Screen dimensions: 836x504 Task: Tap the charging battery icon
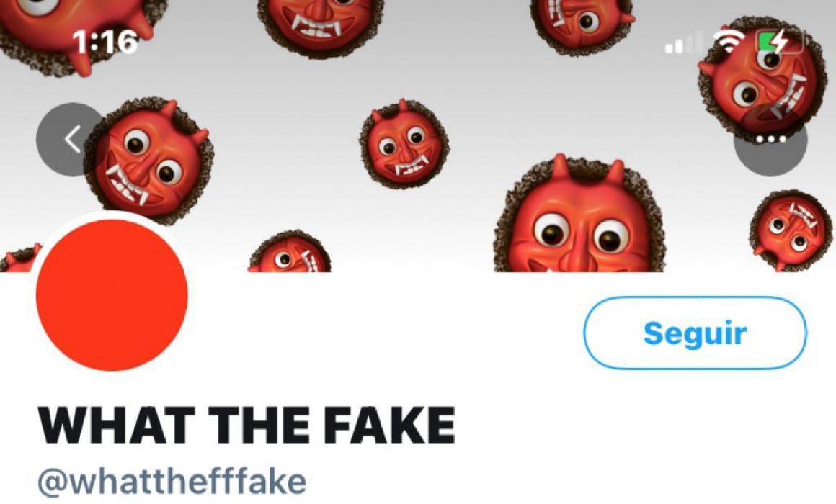(779, 41)
